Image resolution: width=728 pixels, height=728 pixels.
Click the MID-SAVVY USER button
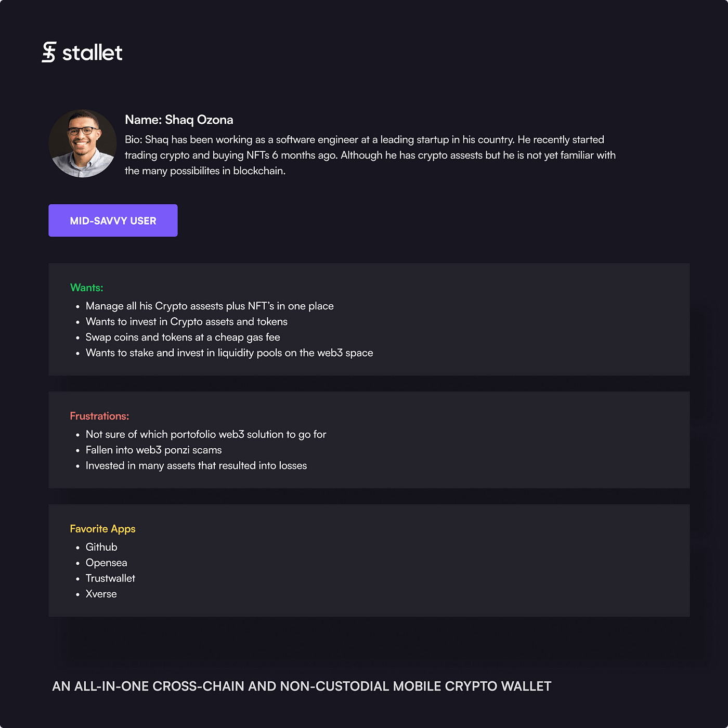[113, 220]
